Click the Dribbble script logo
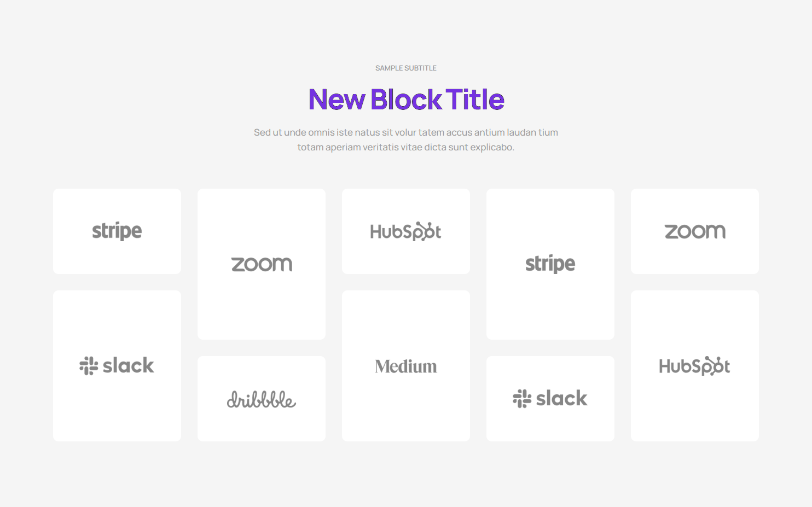 click(x=262, y=399)
